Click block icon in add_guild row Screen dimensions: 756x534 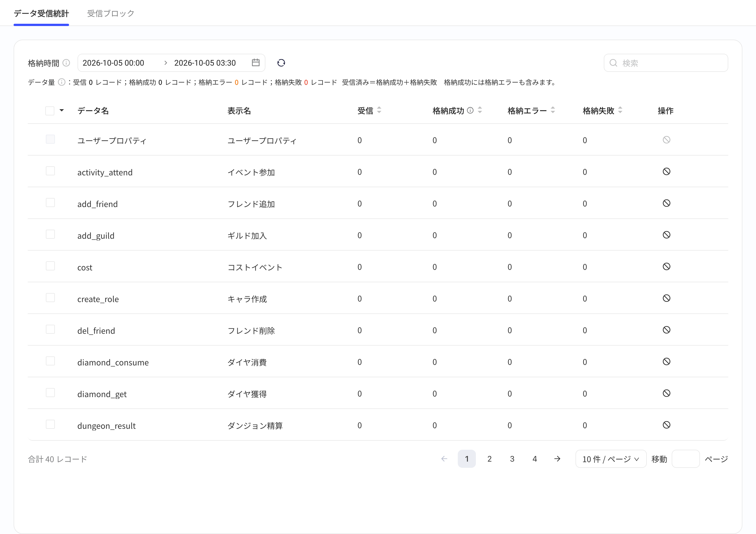[x=666, y=235]
